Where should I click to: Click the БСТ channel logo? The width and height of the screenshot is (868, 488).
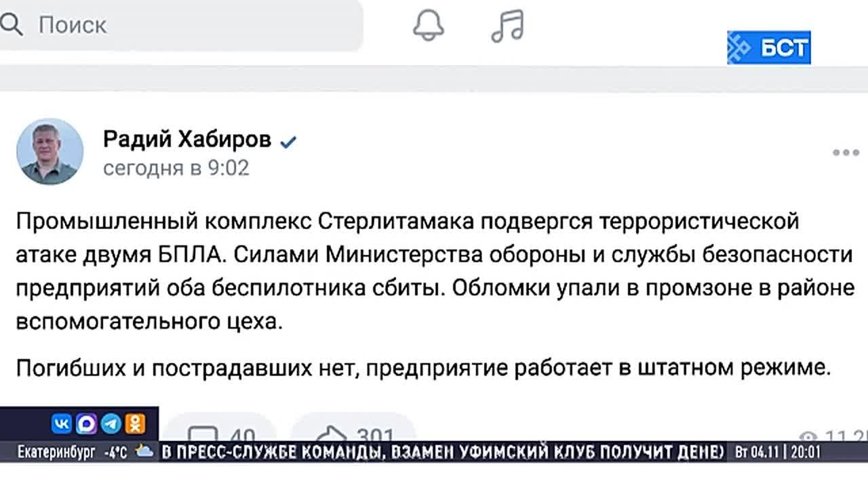(x=769, y=47)
